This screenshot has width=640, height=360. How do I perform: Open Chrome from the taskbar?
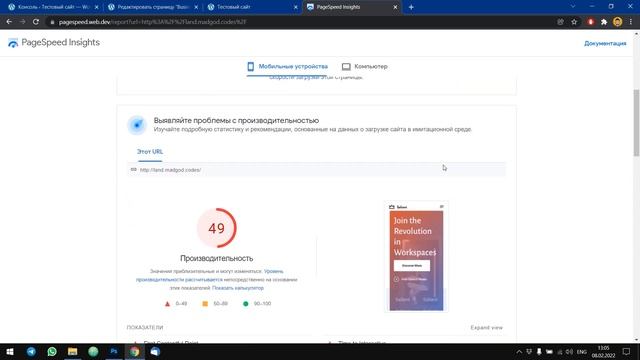click(135, 352)
